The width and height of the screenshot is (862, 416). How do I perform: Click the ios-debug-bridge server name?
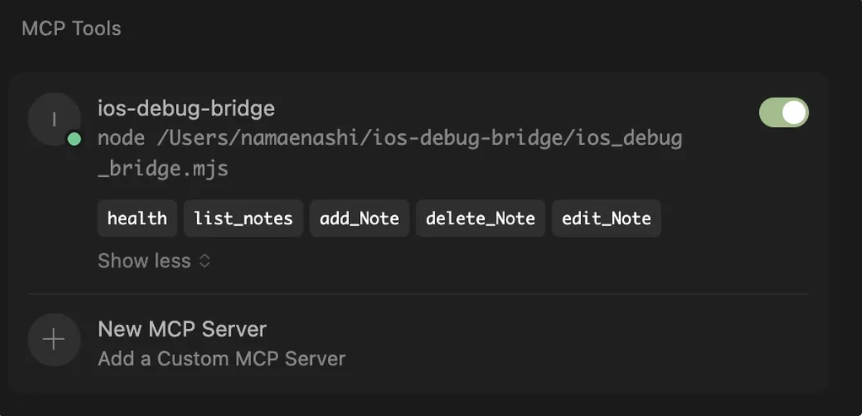(186, 109)
